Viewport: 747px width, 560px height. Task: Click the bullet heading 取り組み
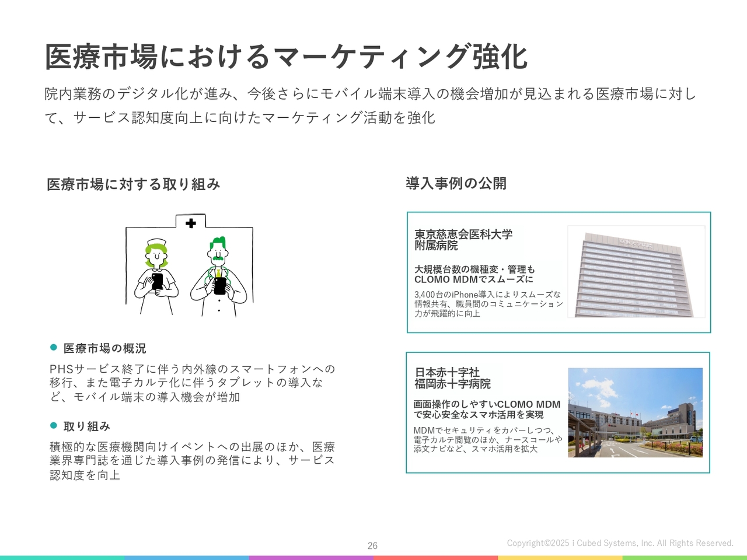point(87,426)
